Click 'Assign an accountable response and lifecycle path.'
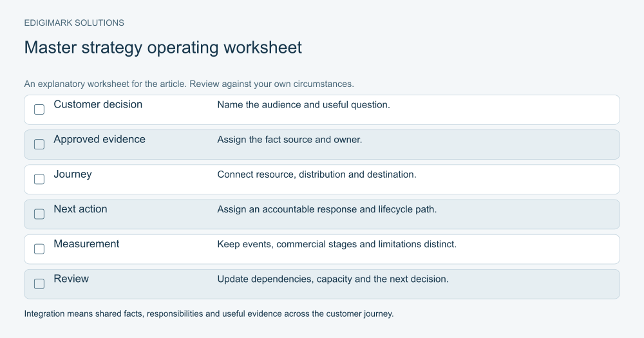The width and height of the screenshot is (644, 338). click(327, 209)
